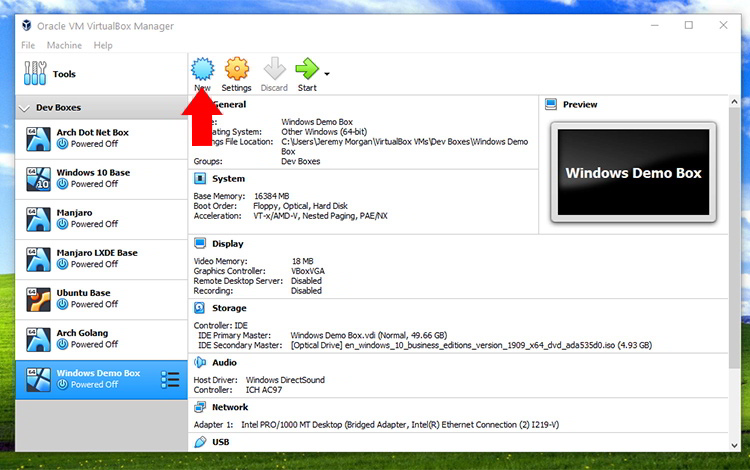The image size is (750, 470).
Task: Open the Start button dropdown arrow
Action: coord(327,74)
